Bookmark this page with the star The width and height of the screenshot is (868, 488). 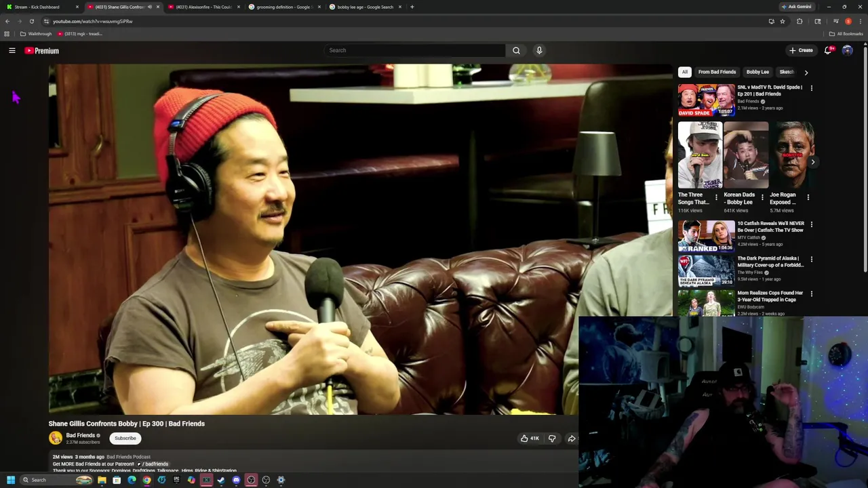783,21
